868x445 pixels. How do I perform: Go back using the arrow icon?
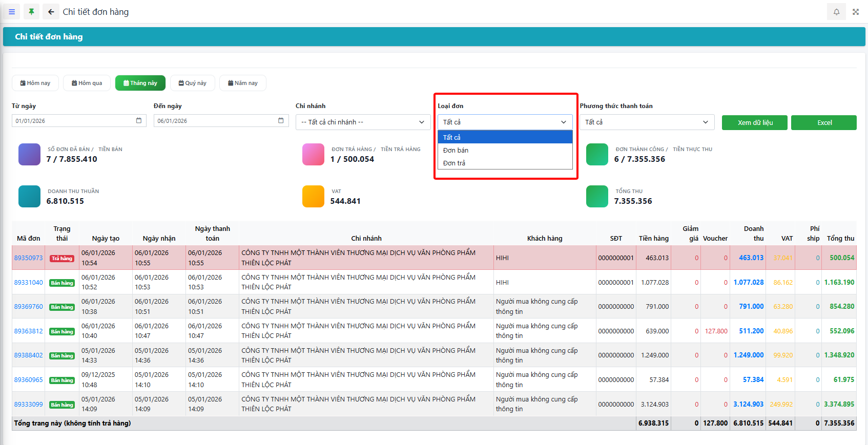click(x=51, y=12)
